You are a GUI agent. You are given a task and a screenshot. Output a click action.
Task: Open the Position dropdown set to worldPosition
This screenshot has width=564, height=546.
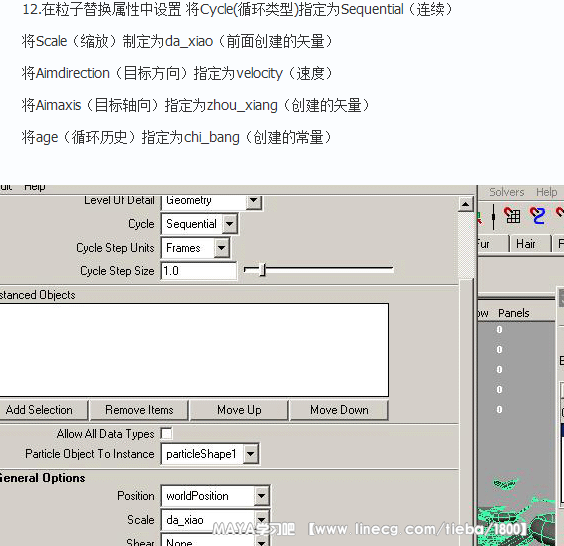pos(215,496)
